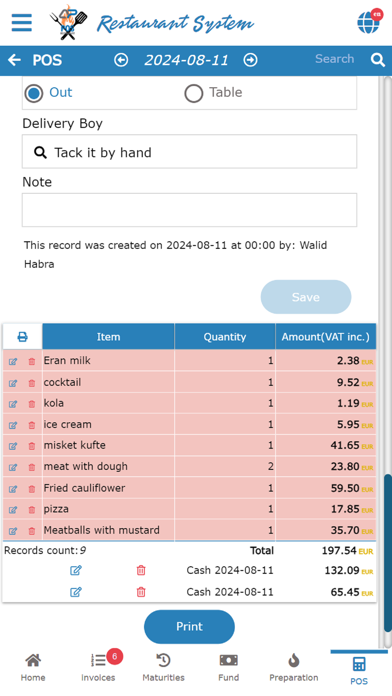Sort by Quantity column header
Screen dimensions: 392x696
225,337
